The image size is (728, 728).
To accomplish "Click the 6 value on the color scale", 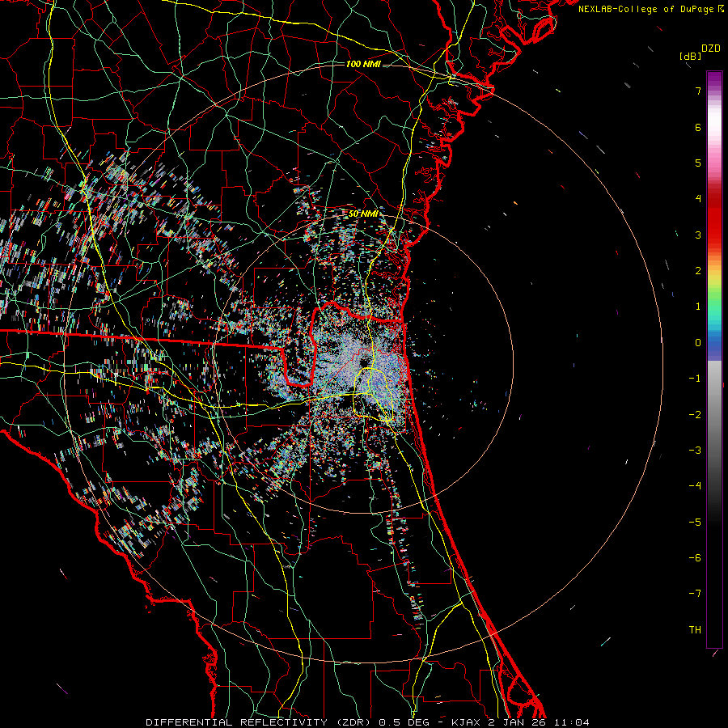I will [x=698, y=127].
